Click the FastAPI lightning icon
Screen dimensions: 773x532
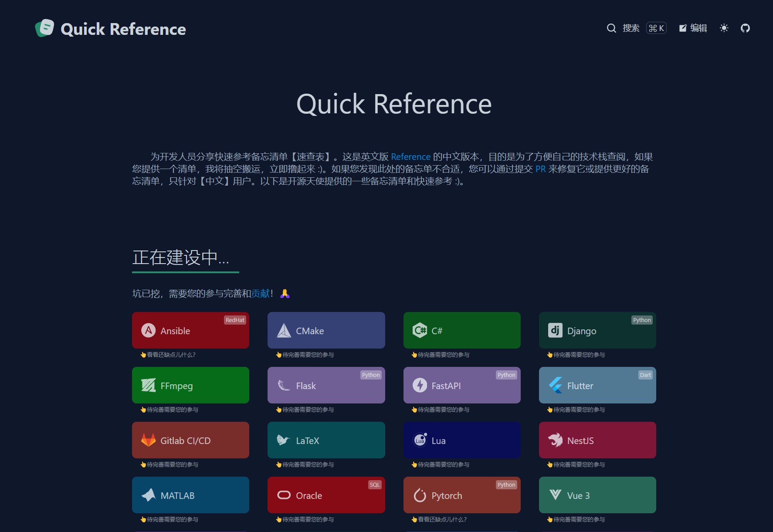pos(420,385)
